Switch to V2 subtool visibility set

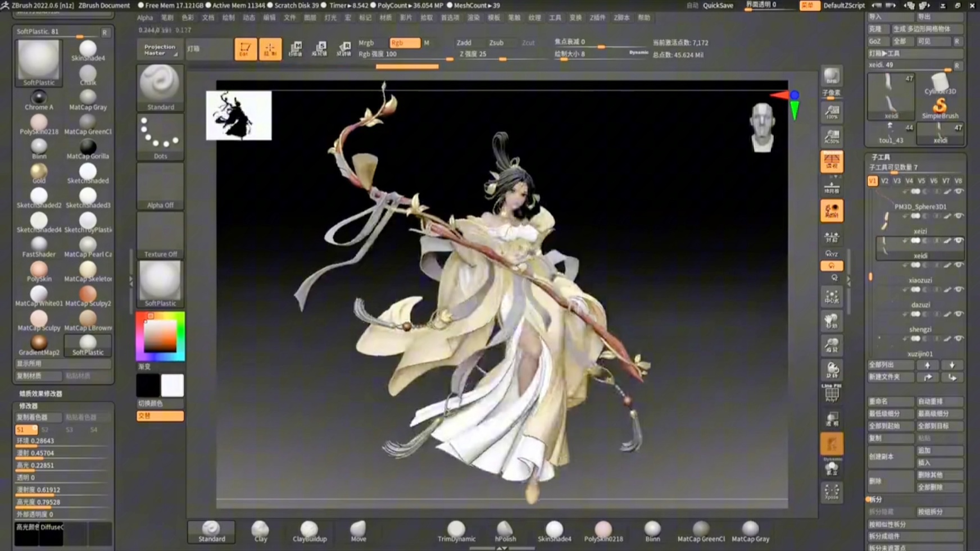pyautogui.click(x=885, y=181)
